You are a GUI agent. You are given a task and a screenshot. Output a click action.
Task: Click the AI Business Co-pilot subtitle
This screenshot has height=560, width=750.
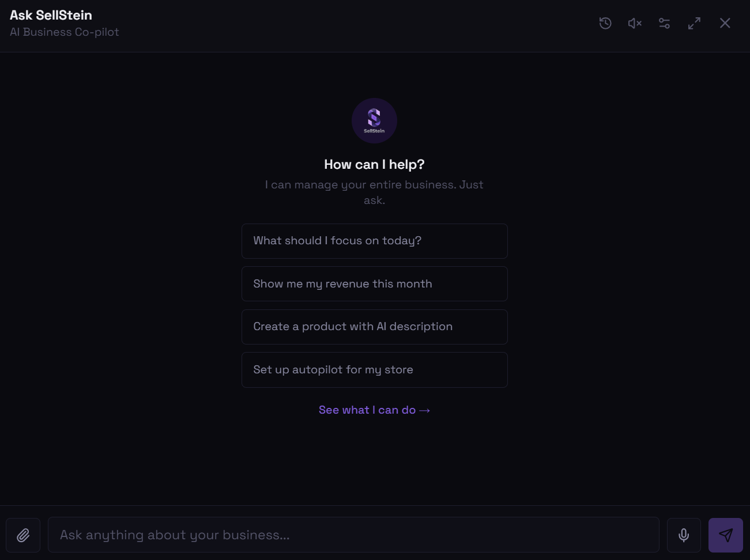click(65, 32)
